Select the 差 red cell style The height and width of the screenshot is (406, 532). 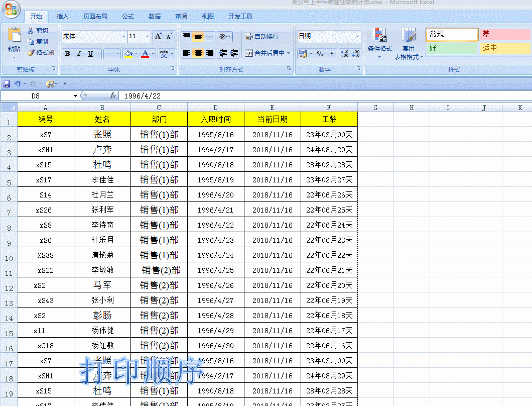click(505, 34)
